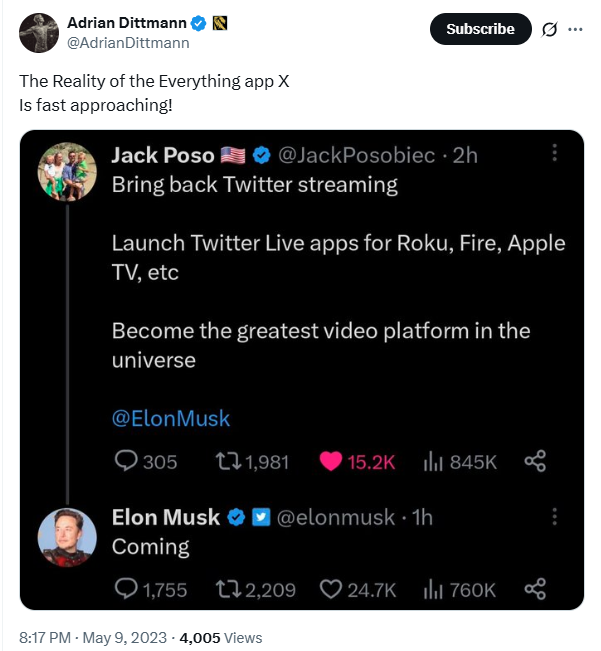The image size is (601, 651).
Task: Open more options menu beside Subscribe
Action: 575,29
